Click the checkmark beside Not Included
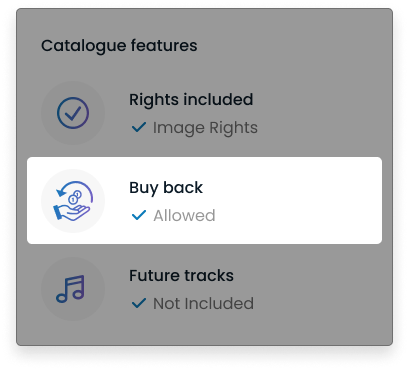 click(139, 303)
